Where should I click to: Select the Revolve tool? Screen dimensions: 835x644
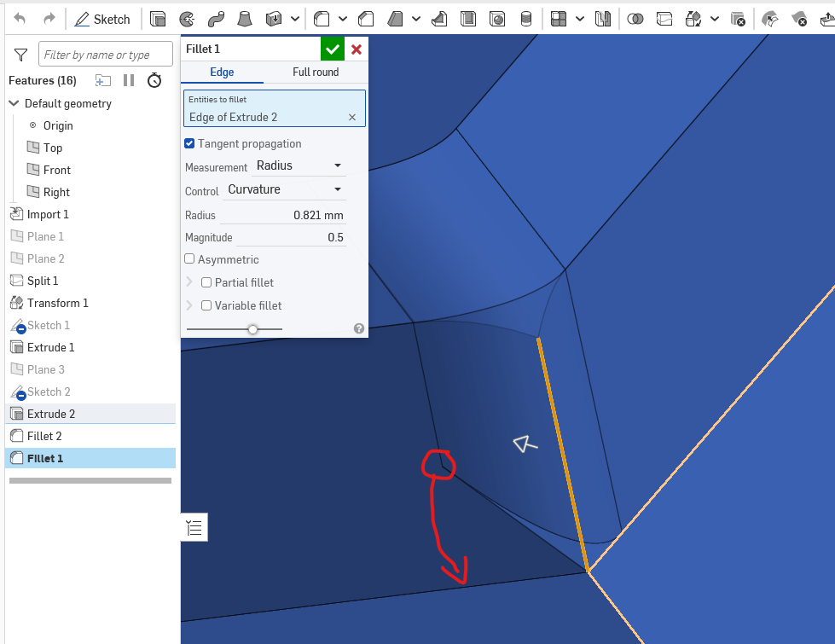click(187, 19)
